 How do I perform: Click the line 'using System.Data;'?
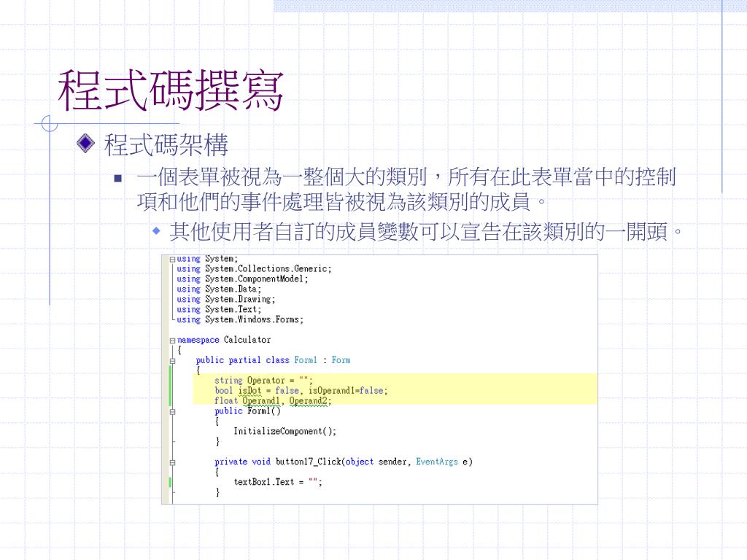(x=219, y=289)
